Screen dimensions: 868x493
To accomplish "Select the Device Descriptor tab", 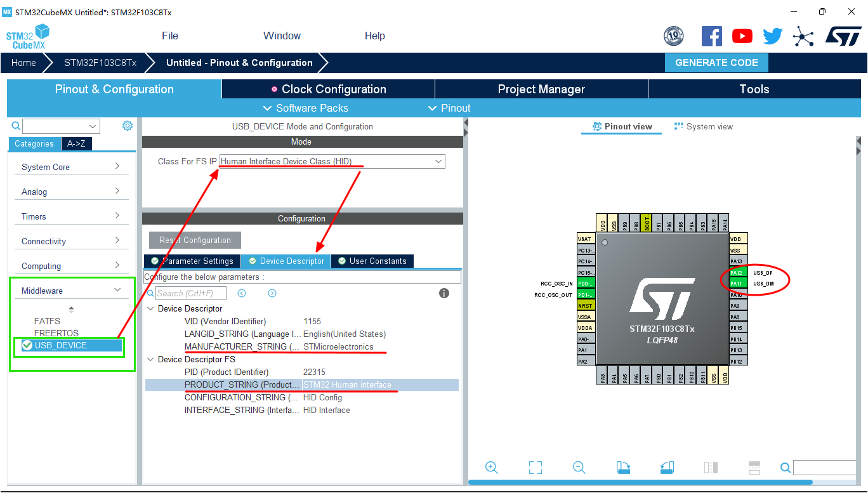I will (x=286, y=261).
